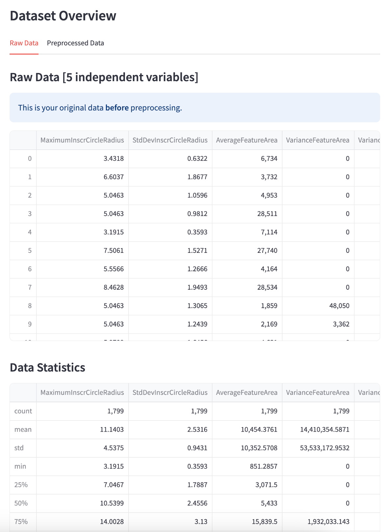This screenshot has width=392, height=532.
Task: Click the min row label
Action: (x=23, y=467)
